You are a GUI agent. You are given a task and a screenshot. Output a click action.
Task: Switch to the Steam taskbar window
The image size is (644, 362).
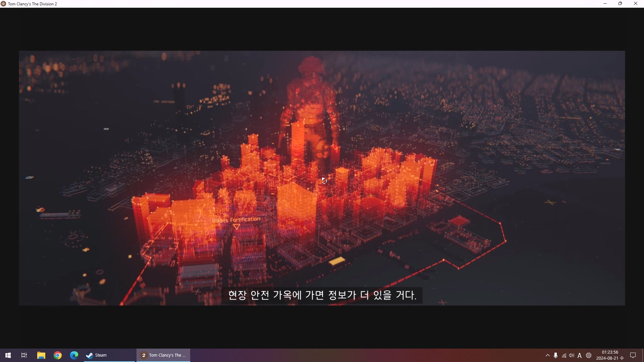[x=109, y=355]
